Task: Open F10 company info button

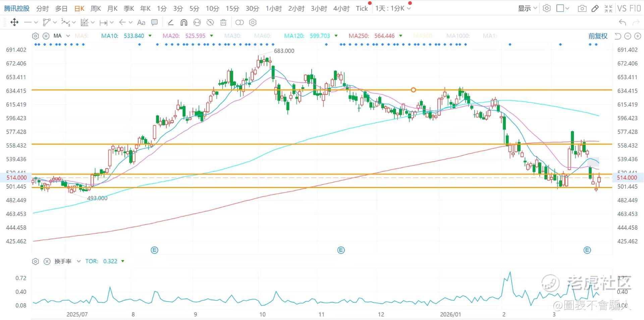Action: (635, 8)
